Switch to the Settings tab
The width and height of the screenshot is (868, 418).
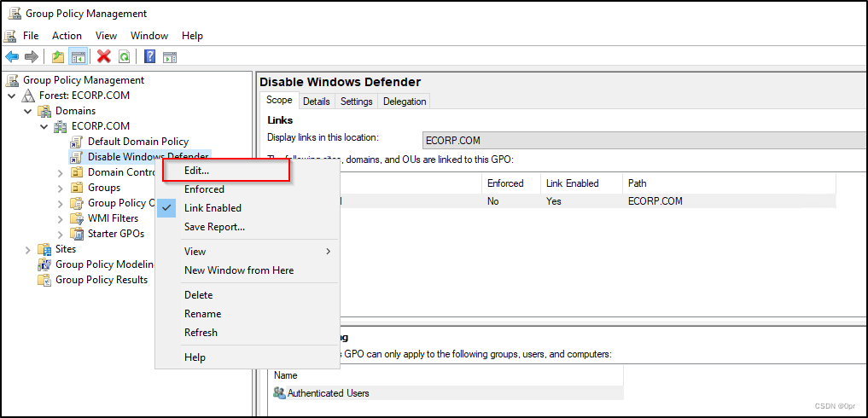[x=357, y=102]
